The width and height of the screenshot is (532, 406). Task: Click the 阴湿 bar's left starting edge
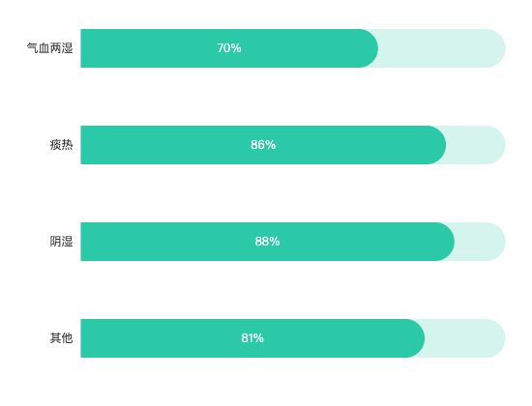point(82,242)
